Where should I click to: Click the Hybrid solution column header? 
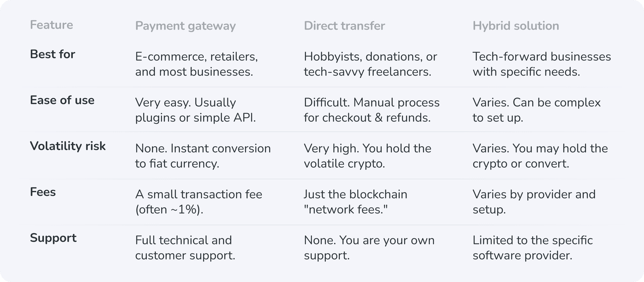point(516,26)
